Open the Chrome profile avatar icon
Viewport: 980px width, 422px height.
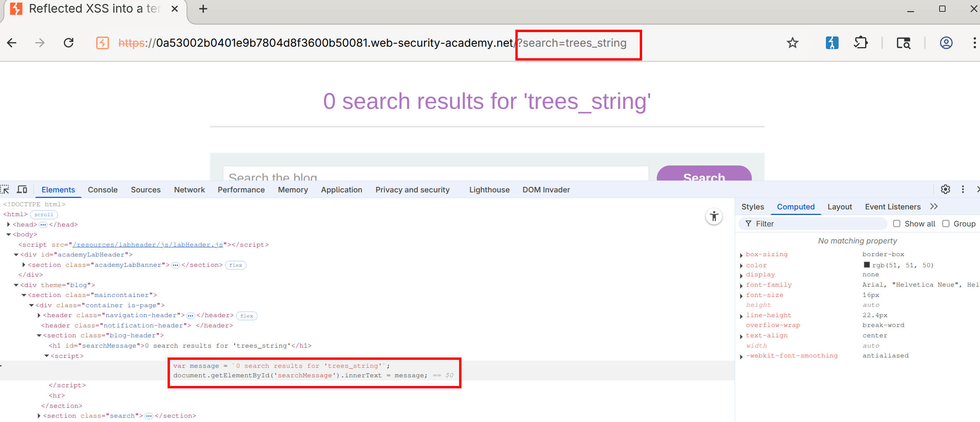pyautogui.click(x=946, y=43)
